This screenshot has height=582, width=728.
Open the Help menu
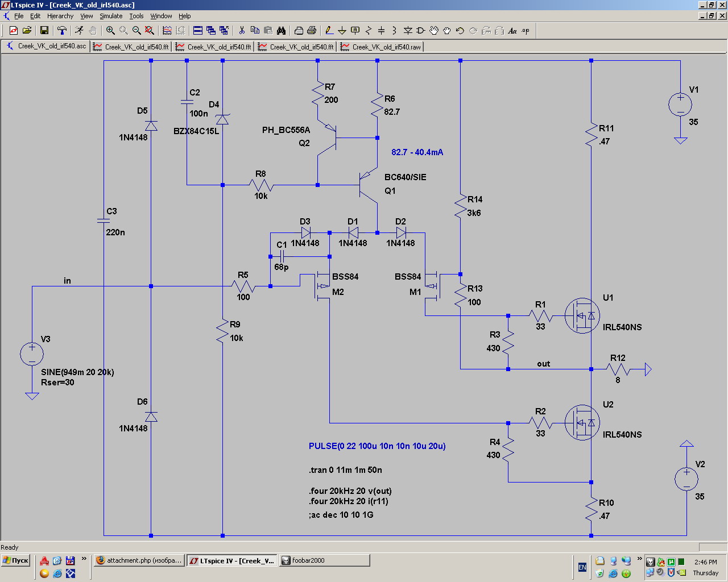tap(185, 16)
